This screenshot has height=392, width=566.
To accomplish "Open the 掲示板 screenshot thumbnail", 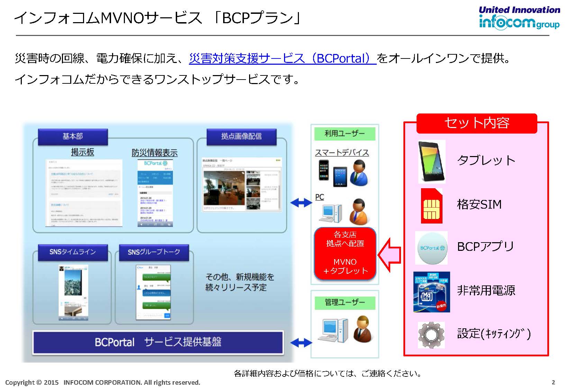I will point(84,193).
